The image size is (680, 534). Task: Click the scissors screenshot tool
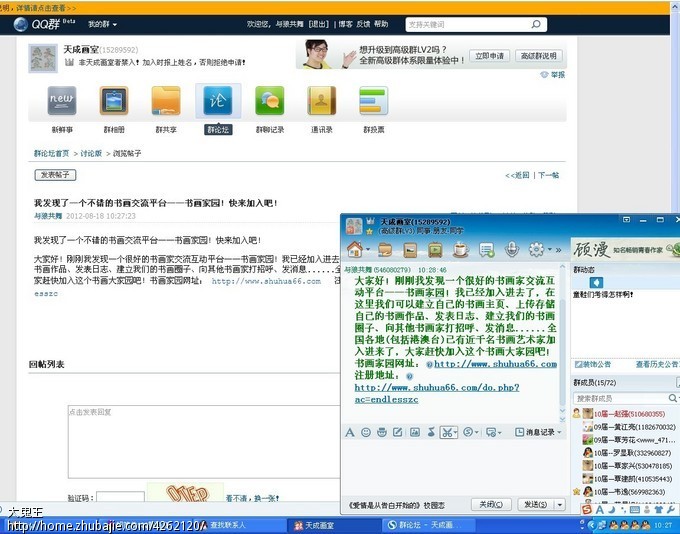pos(447,432)
